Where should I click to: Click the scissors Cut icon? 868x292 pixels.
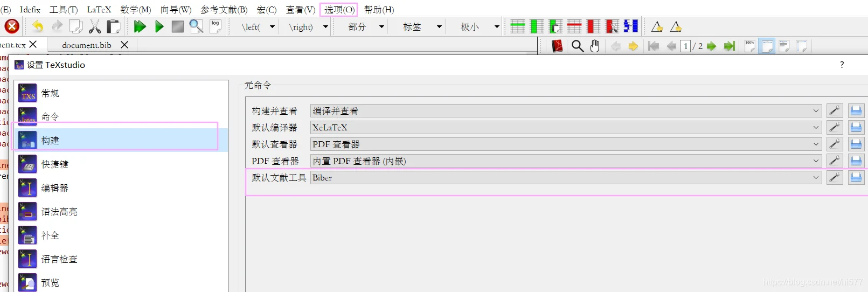click(95, 26)
